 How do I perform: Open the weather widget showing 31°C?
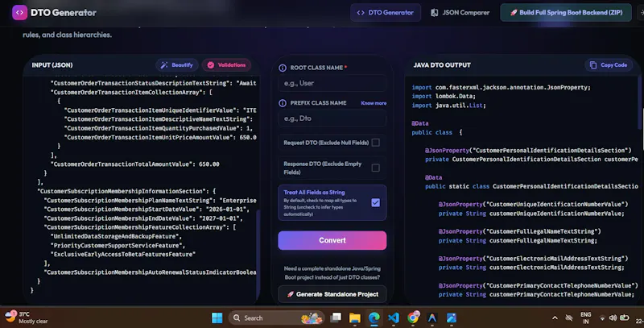click(27, 318)
